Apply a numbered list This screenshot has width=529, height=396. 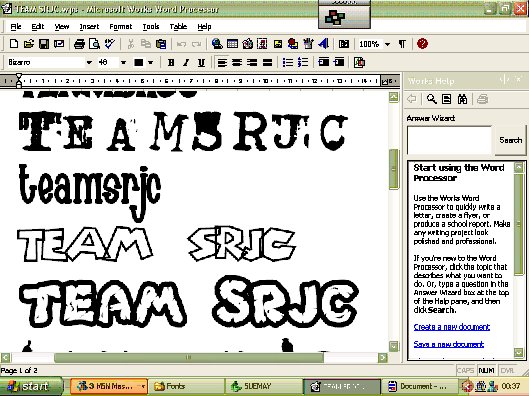303,62
